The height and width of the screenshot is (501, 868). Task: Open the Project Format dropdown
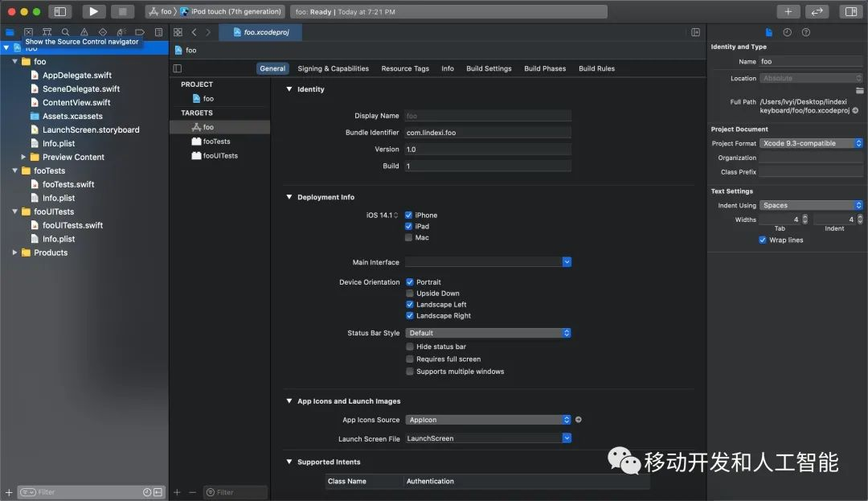click(811, 143)
